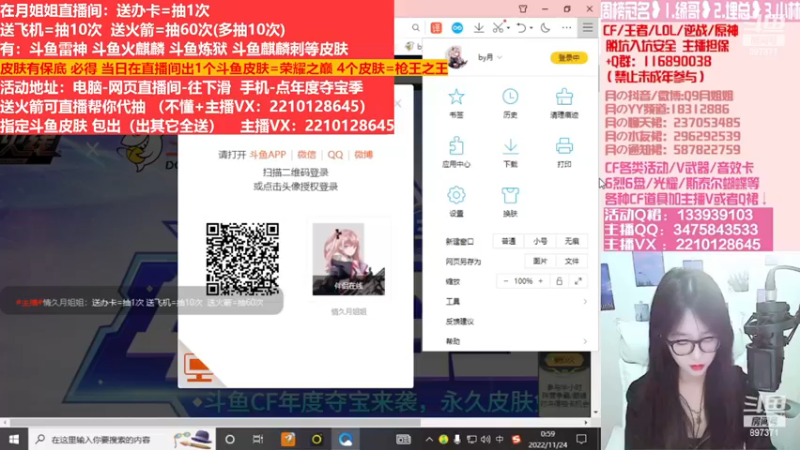This screenshot has height=450, width=800.
Task: Click the profile avatar in the menu panel
Action: pyautogui.click(x=457, y=57)
